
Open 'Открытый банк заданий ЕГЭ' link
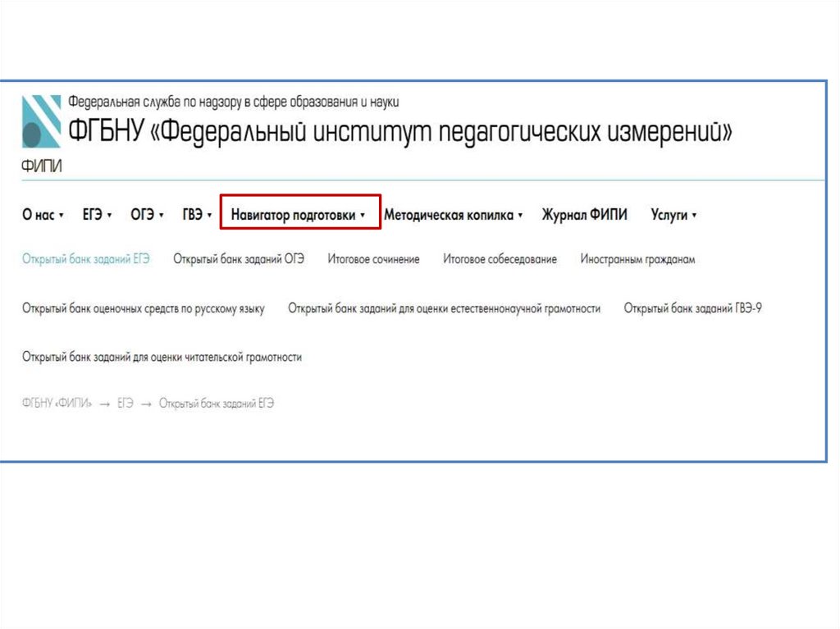85,259
